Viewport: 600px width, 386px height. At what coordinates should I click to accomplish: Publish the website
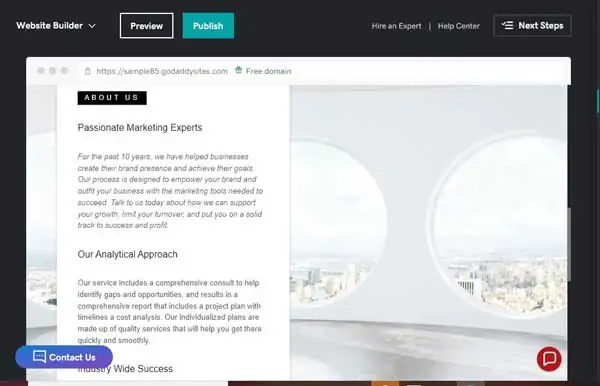208,26
